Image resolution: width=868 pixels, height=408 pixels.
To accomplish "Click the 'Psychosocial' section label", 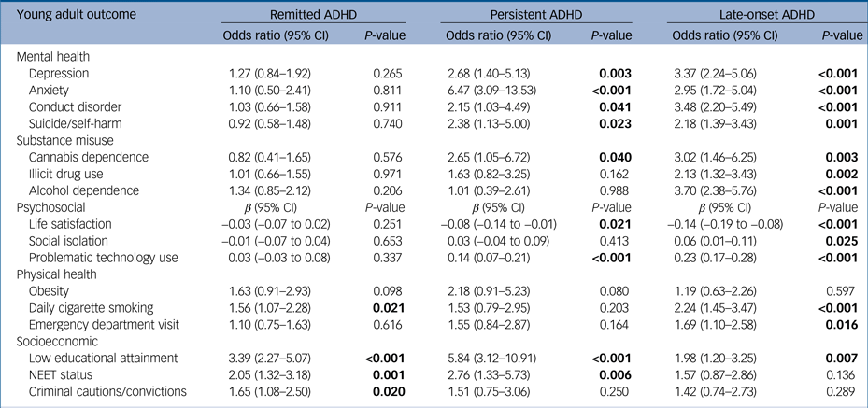I will tap(51, 207).
